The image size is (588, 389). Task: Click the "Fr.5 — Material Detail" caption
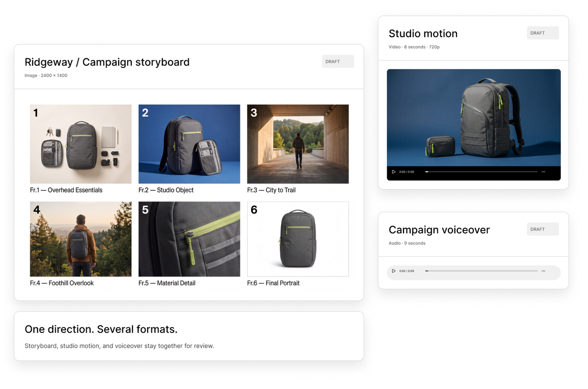(167, 283)
